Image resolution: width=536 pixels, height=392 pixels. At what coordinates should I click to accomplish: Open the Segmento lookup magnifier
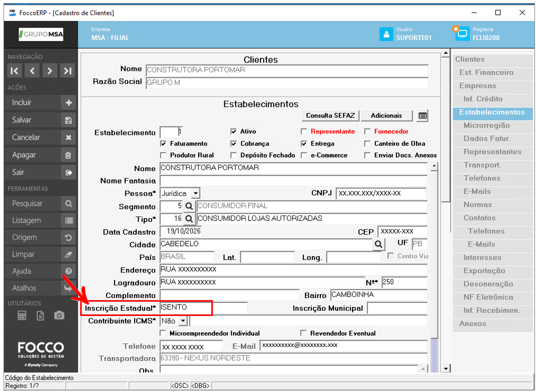189,206
